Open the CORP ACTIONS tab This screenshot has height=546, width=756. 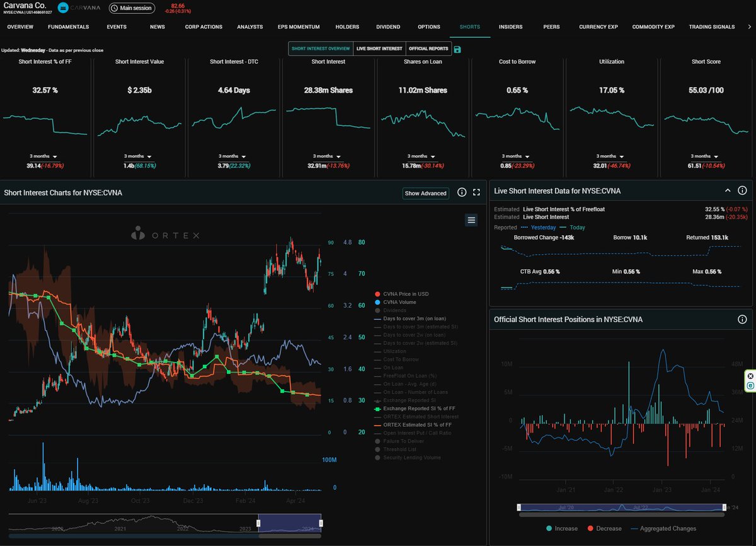click(205, 27)
